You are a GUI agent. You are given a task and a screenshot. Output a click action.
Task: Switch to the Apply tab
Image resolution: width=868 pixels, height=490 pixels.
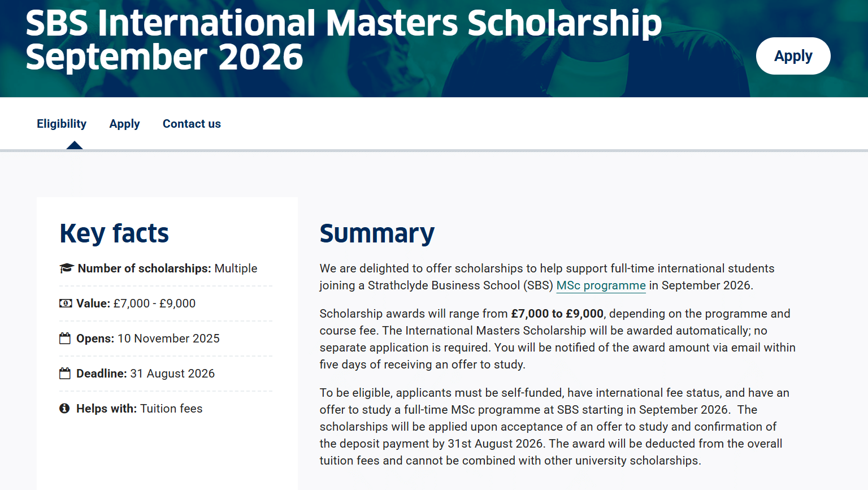[x=124, y=124]
